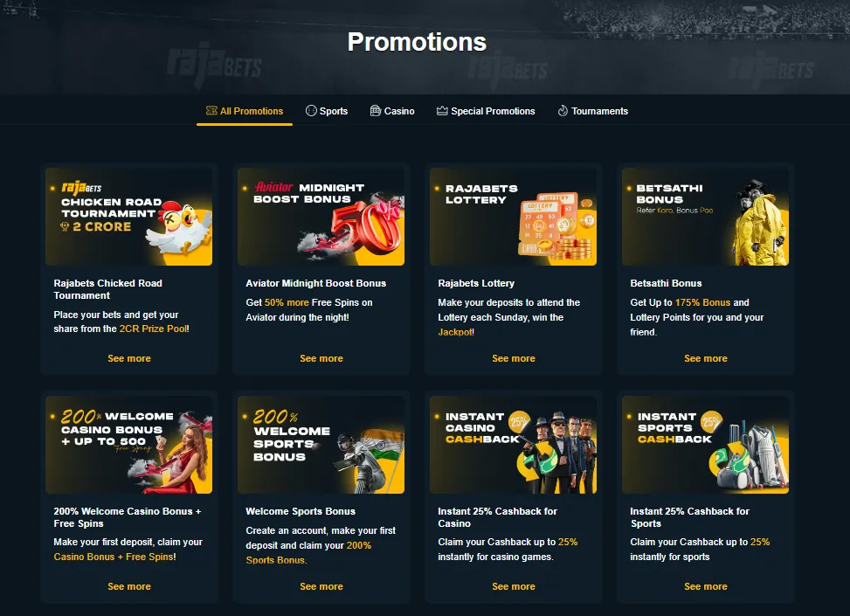Open the Rajabets Lottery banner image
Screen dimensions: 850x616
(514, 217)
